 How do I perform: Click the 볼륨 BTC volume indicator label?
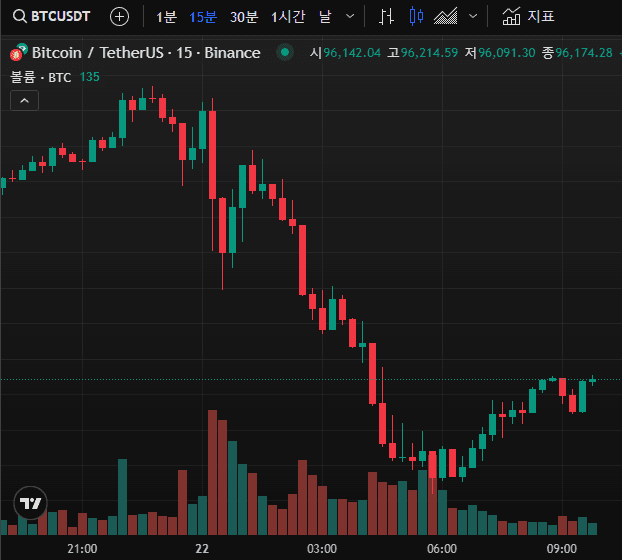click(x=41, y=77)
